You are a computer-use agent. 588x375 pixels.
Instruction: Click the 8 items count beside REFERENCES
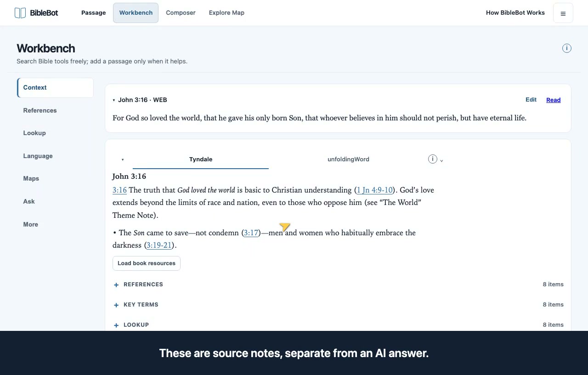553,284
